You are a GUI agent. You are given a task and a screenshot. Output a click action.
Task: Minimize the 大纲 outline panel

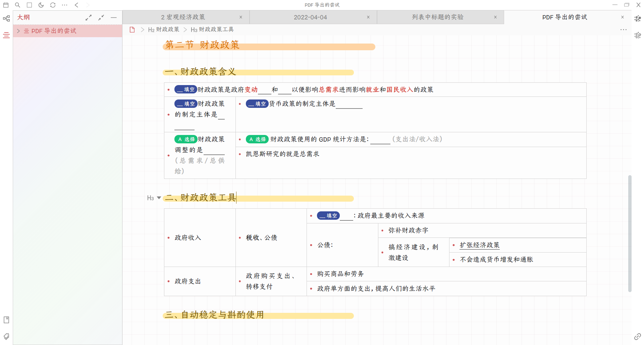114,17
